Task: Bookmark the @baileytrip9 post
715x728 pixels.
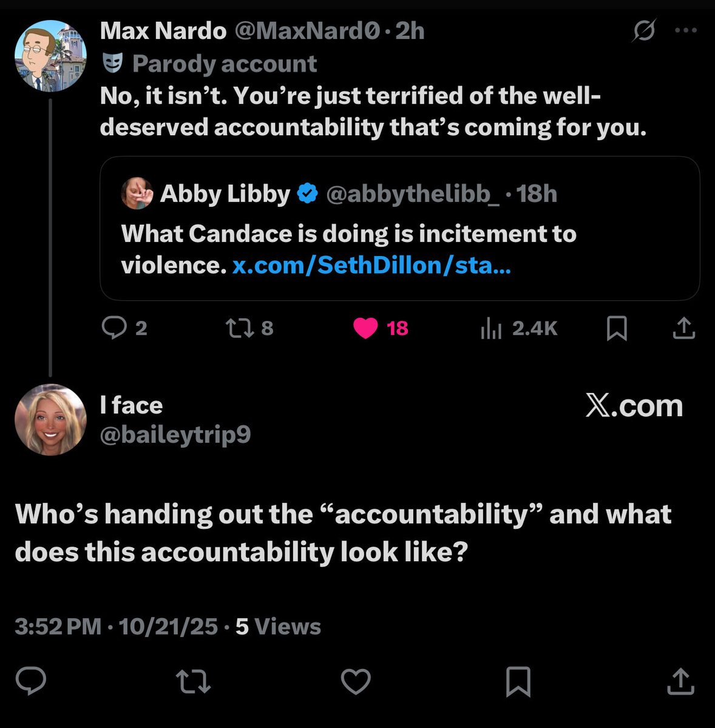Action: (518, 681)
